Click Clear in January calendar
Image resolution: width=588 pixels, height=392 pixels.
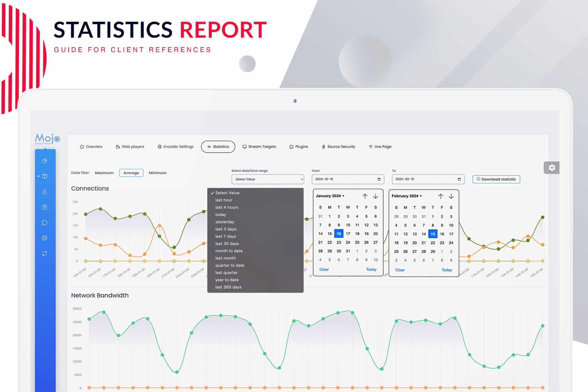pyautogui.click(x=324, y=269)
